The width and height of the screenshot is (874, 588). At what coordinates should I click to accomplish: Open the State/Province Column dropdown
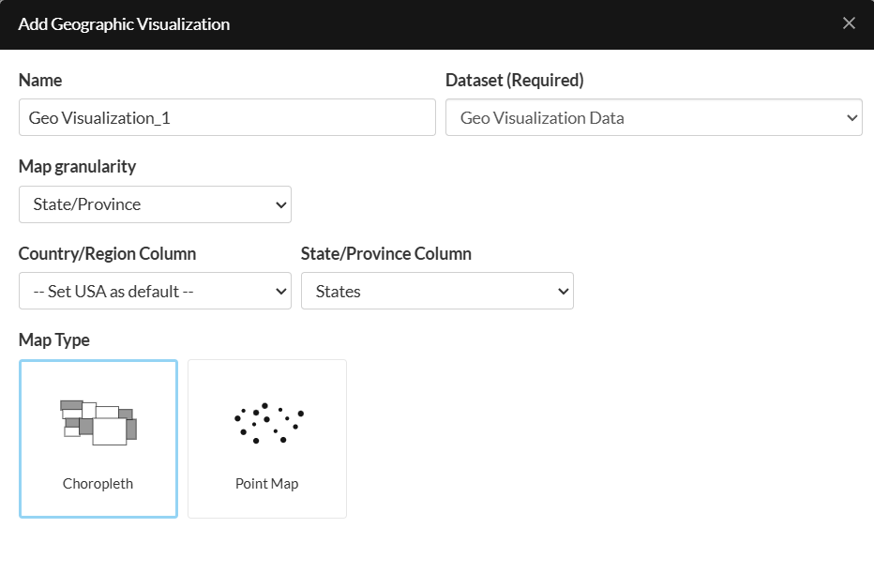(437, 292)
